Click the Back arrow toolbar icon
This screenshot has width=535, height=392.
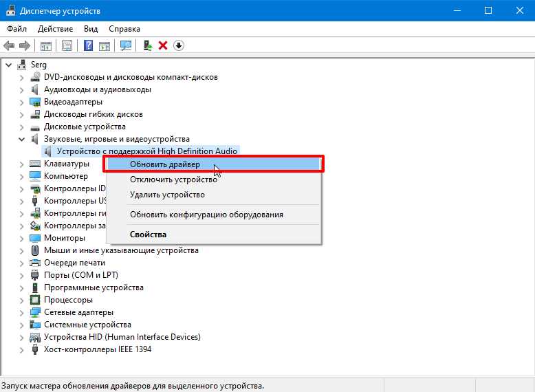click(x=9, y=45)
